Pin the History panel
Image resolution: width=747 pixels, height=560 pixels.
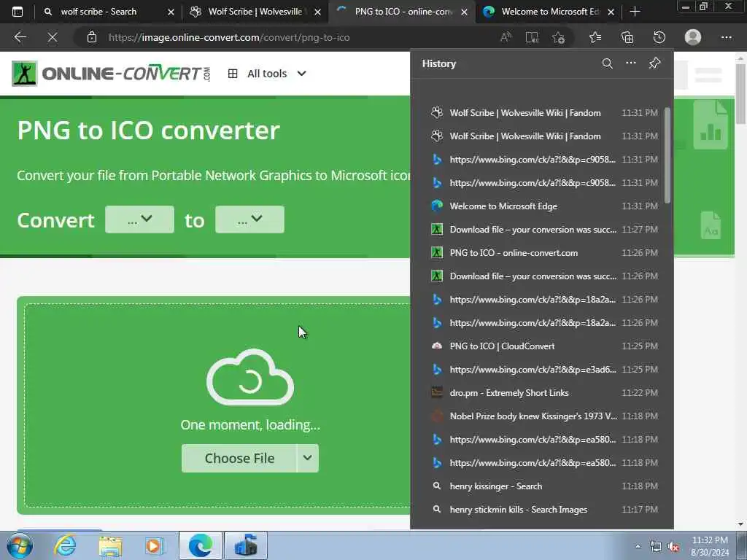click(x=654, y=63)
